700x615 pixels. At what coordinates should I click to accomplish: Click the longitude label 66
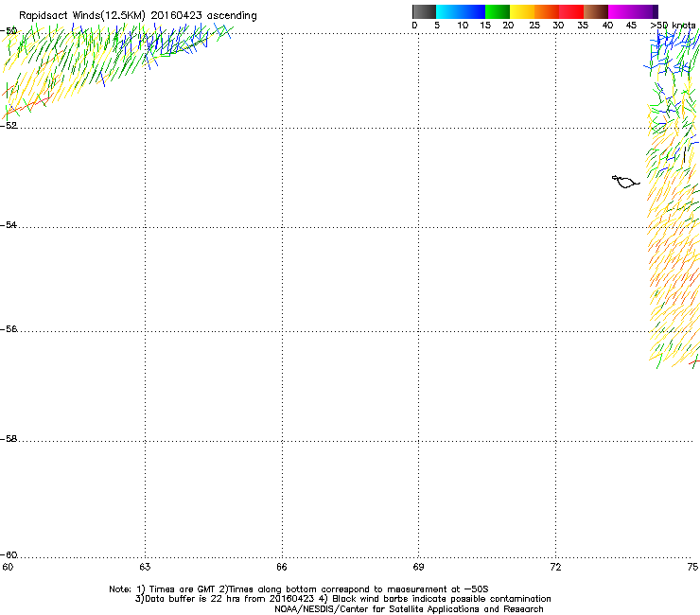[282, 567]
